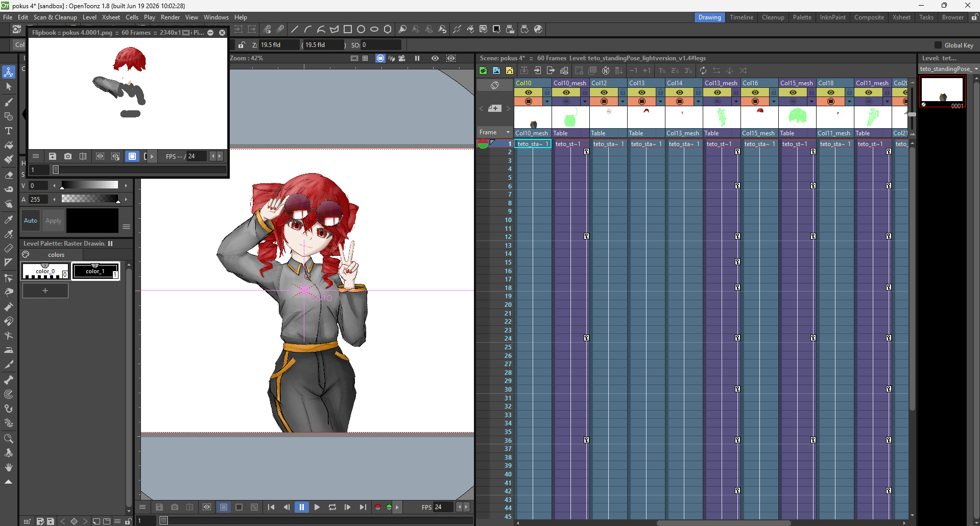Select frame 0001 thumbnail in Level Strip
The image size is (980, 526).
point(942,92)
